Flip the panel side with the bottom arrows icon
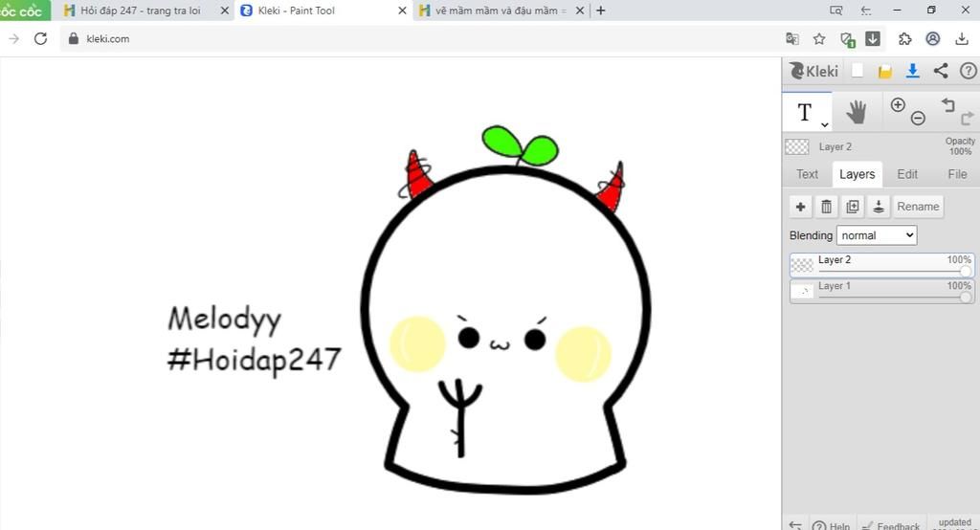 coord(795,525)
